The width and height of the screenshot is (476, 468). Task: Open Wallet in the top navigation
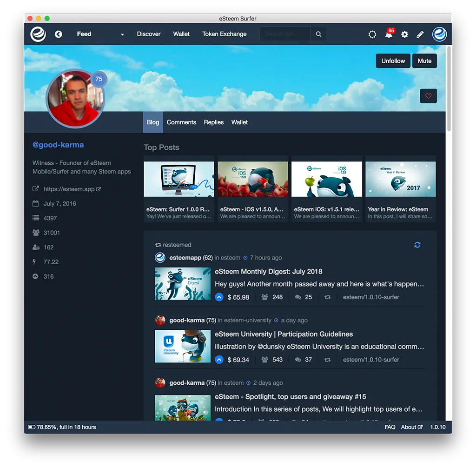tap(181, 34)
